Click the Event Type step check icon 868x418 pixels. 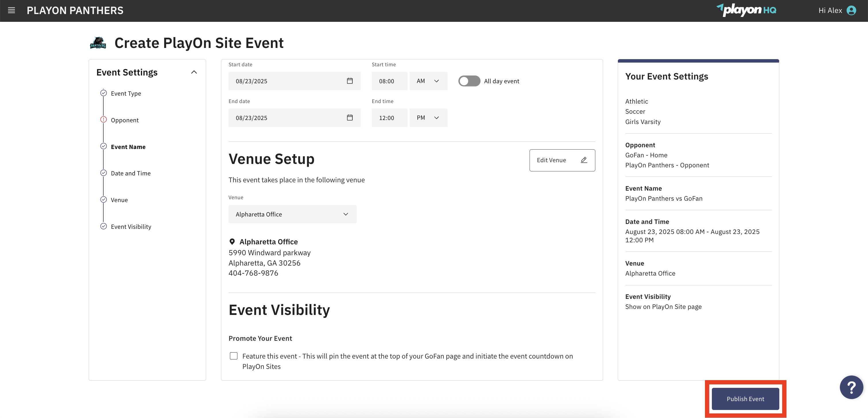pyautogui.click(x=103, y=93)
